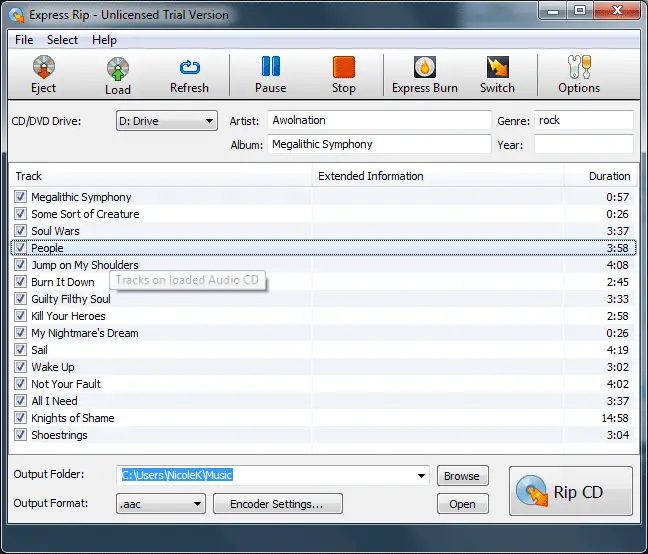Click the Output Folder path text

(x=177, y=475)
